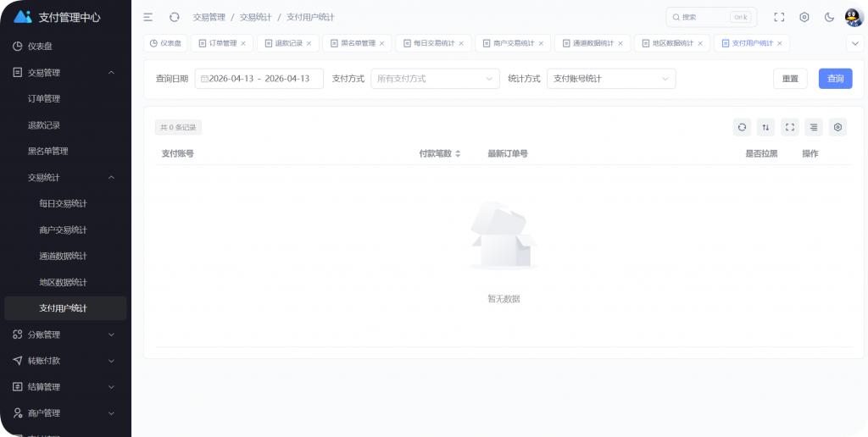Click 最新订单号 column header
The image size is (868, 437).
pos(507,154)
